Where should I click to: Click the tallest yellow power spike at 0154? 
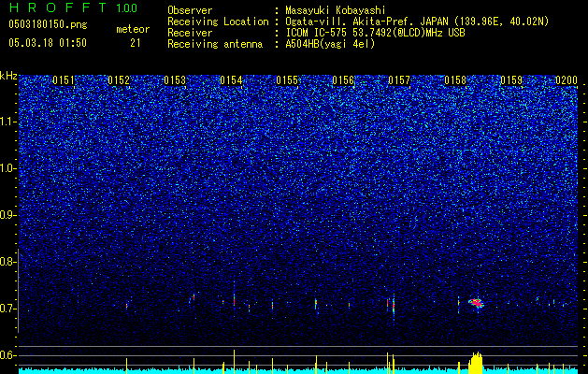(x=234, y=362)
